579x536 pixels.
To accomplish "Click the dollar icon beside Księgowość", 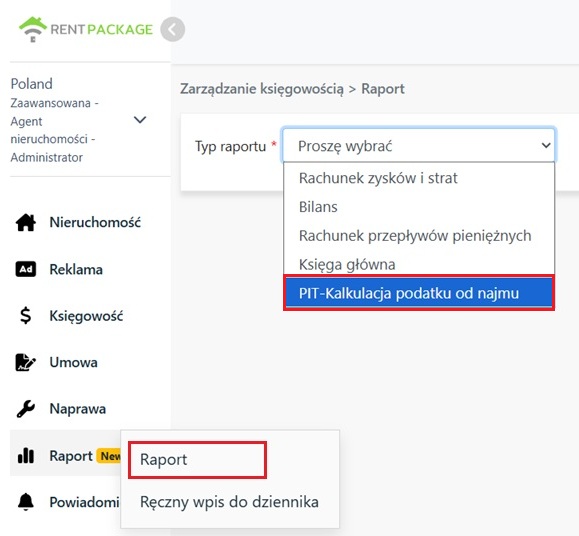I will click(x=25, y=316).
